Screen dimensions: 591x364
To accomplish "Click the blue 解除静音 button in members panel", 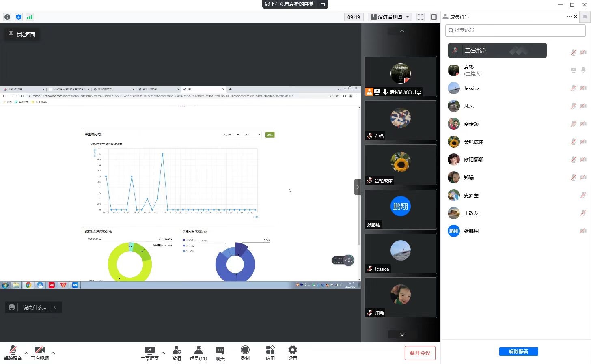I will [x=519, y=351].
